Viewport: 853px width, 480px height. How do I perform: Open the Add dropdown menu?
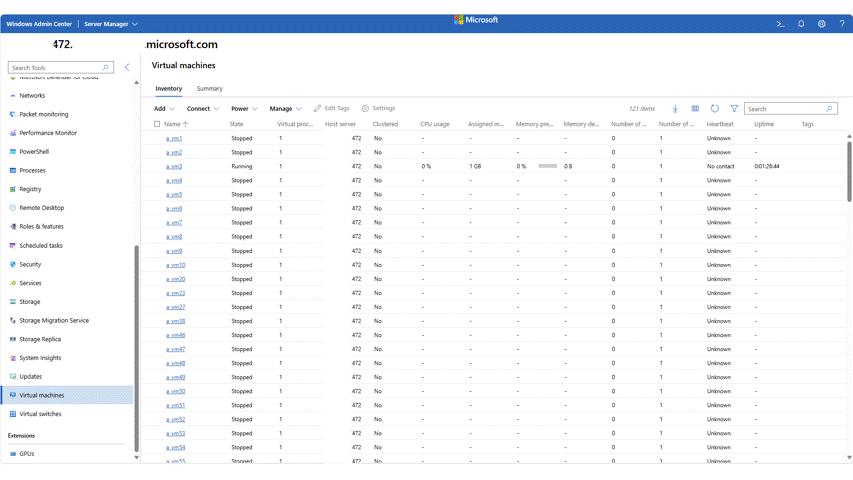click(164, 109)
